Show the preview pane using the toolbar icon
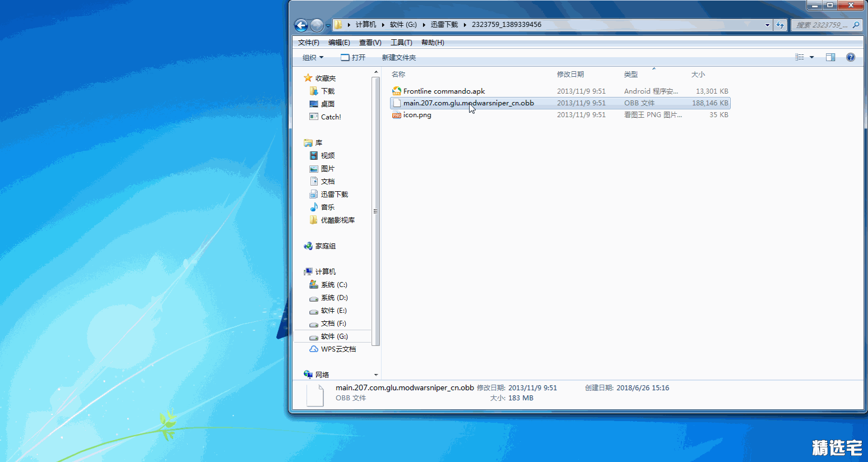The image size is (868, 462). [x=830, y=57]
